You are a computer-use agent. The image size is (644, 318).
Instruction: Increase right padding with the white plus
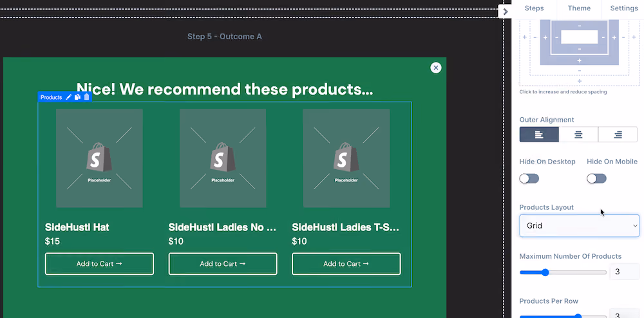(x=614, y=38)
